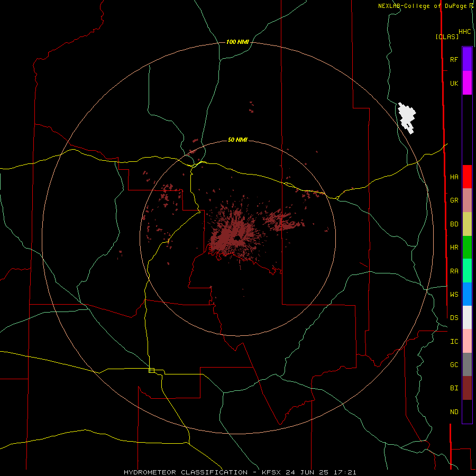This screenshot has height=476, width=476.
Task: Click the BD yellow legend swatch
Action: coord(467,224)
